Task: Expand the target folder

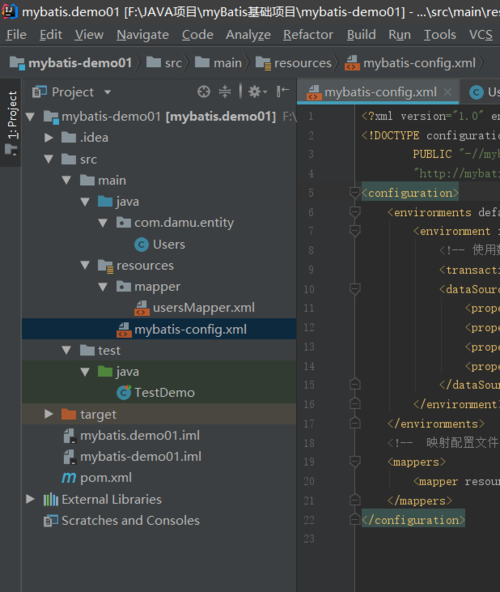Action: coord(48,414)
